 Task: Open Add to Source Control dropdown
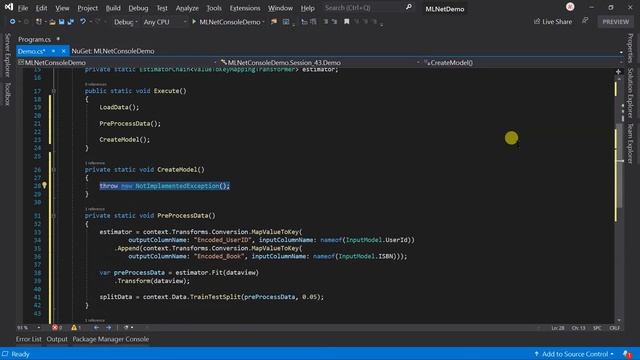coord(574,354)
